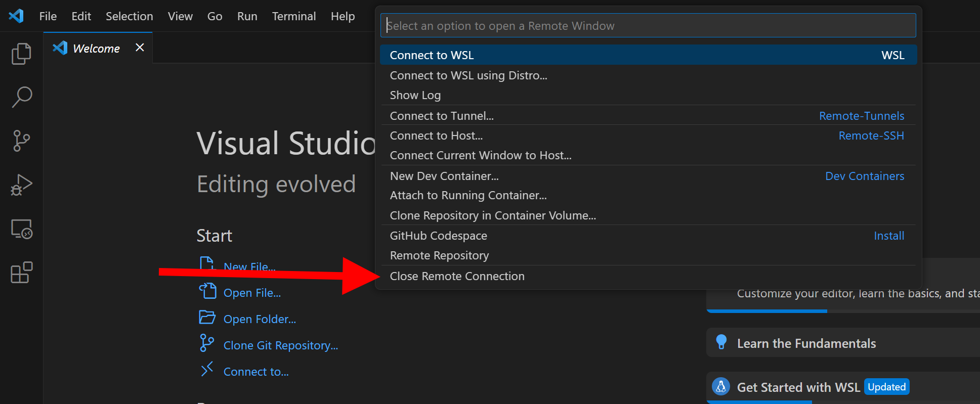Click the Dev Containers label

click(865, 176)
